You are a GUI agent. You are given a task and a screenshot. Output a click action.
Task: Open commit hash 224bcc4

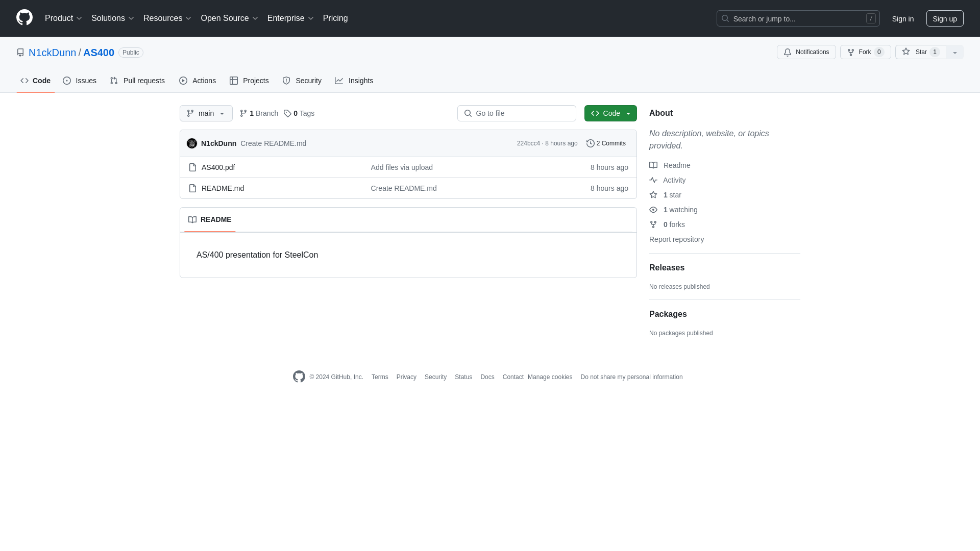pyautogui.click(x=528, y=143)
